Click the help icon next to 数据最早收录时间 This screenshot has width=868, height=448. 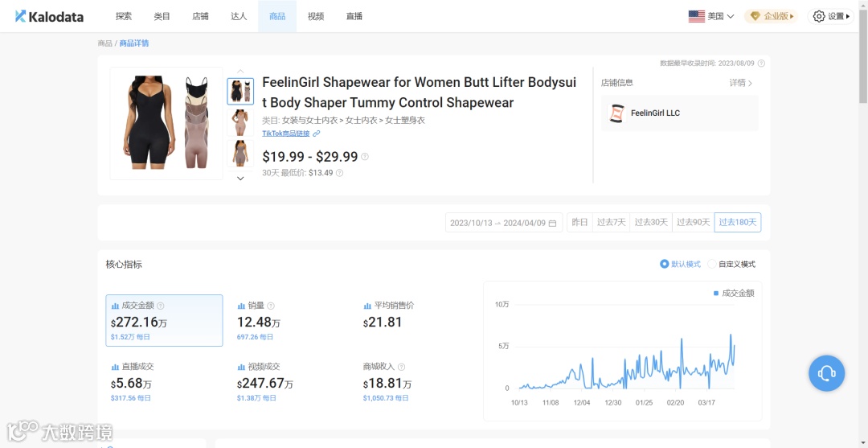click(x=761, y=63)
